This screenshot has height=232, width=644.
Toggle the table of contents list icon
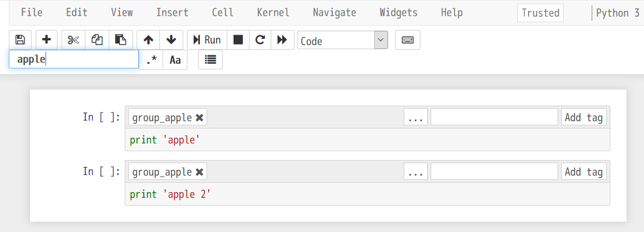[210, 60]
